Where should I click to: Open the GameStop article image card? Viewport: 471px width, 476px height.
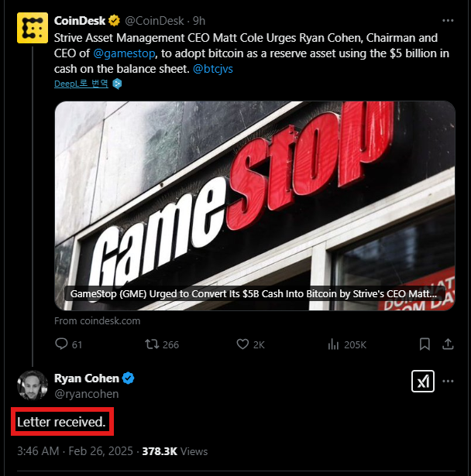click(x=255, y=206)
